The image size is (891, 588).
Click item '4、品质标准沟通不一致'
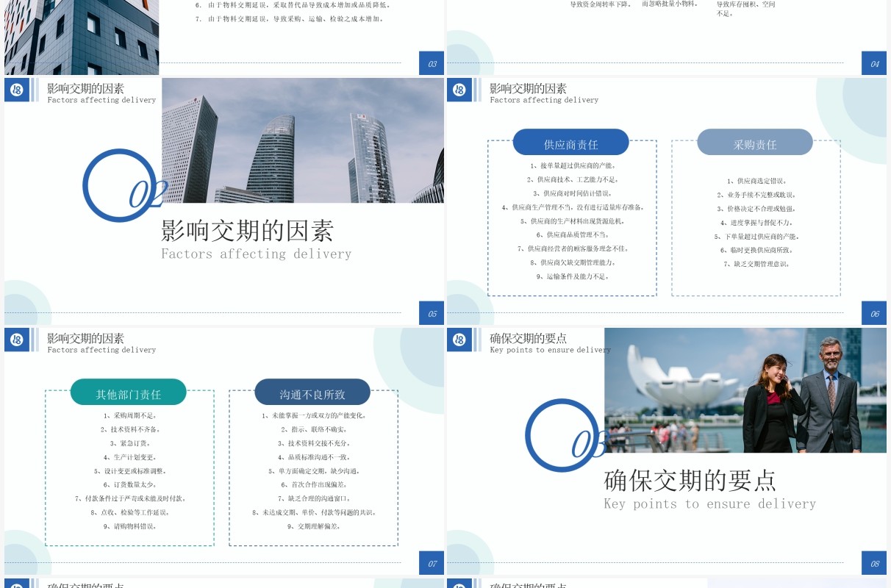313,457
